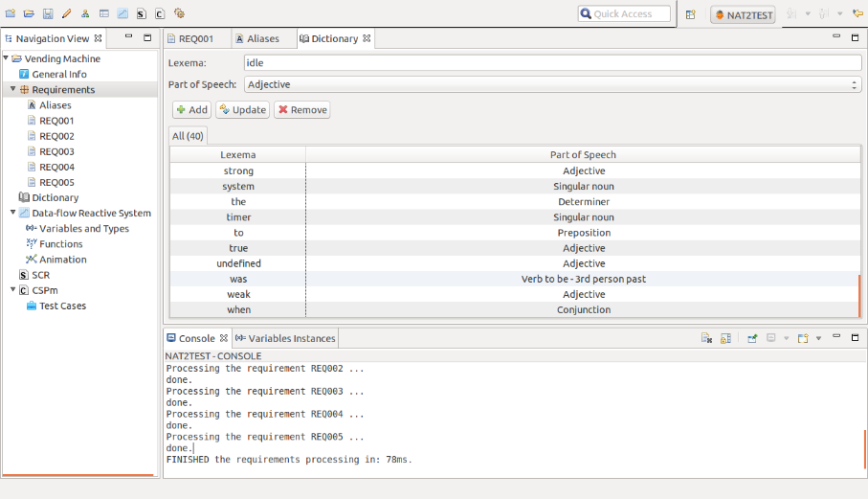868x499 pixels.
Task: Click the yellow back arrow toolbar icon
Action: tap(857, 13)
